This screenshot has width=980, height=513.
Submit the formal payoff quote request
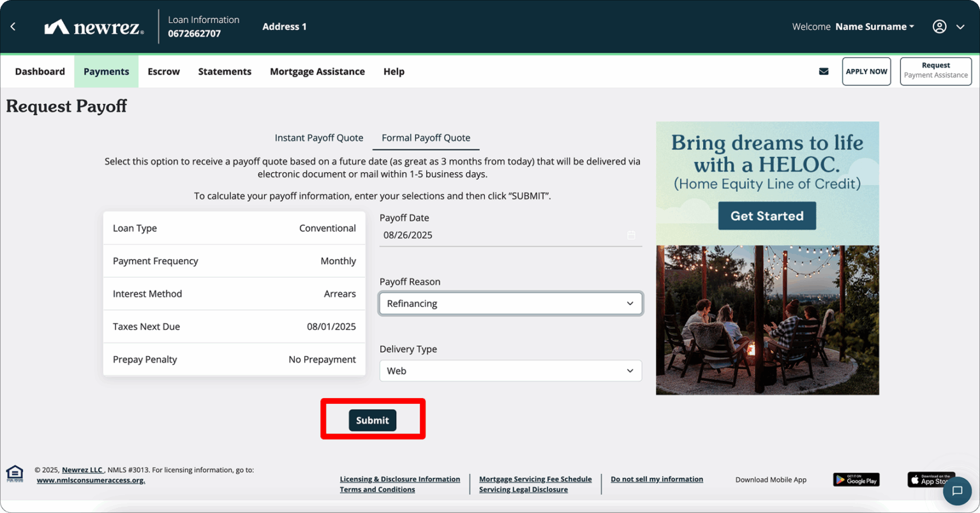tap(372, 420)
